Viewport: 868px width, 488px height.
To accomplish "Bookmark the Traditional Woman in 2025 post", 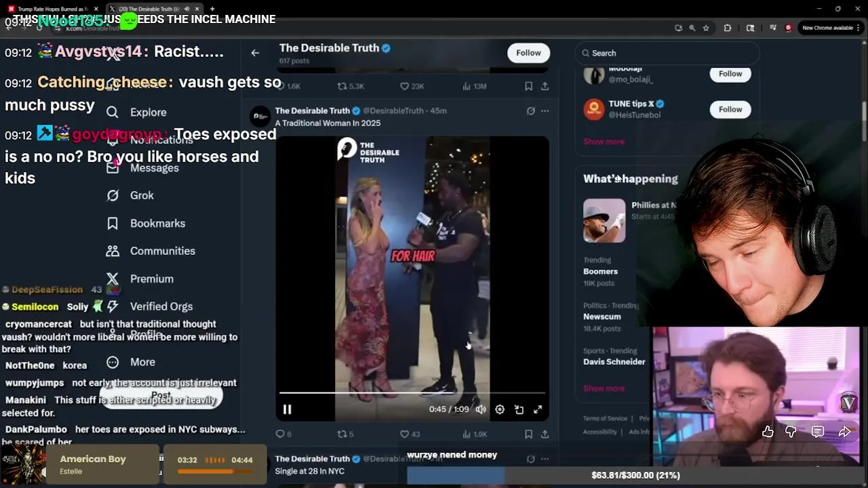I will pos(528,434).
